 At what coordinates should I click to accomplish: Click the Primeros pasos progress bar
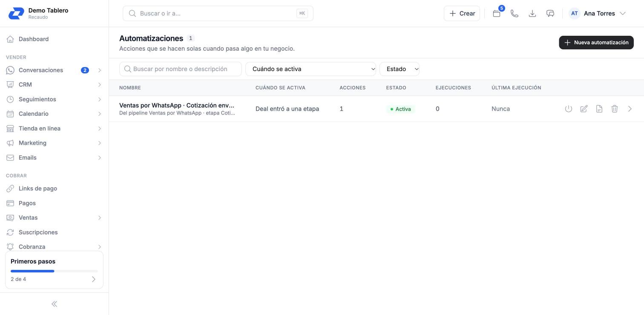[54, 271]
